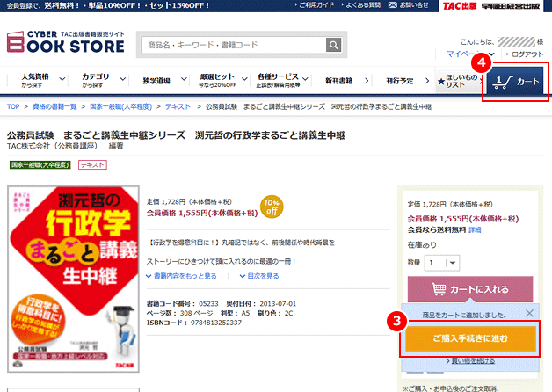552x392 pixels.
Task: Click the book title heading
Action: click(176, 135)
